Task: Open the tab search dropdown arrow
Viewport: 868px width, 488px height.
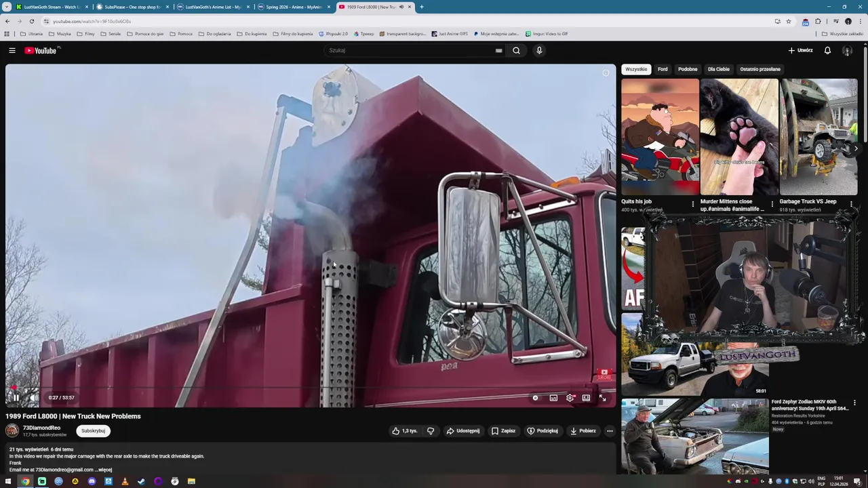Action: [x=7, y=7]
